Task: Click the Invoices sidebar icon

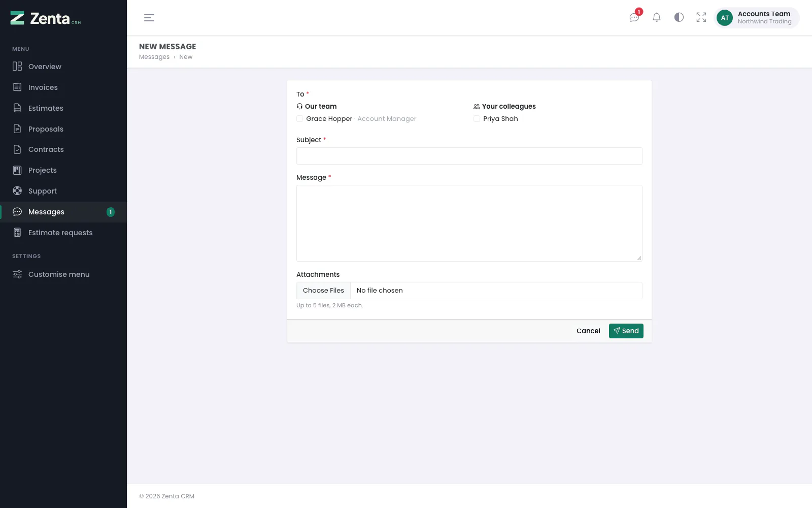Action: point(17,87)
